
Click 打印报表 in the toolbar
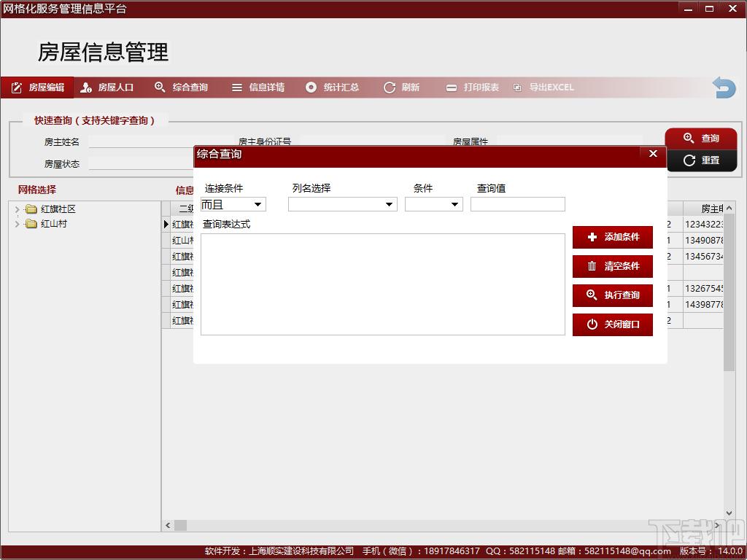point(472,87)
